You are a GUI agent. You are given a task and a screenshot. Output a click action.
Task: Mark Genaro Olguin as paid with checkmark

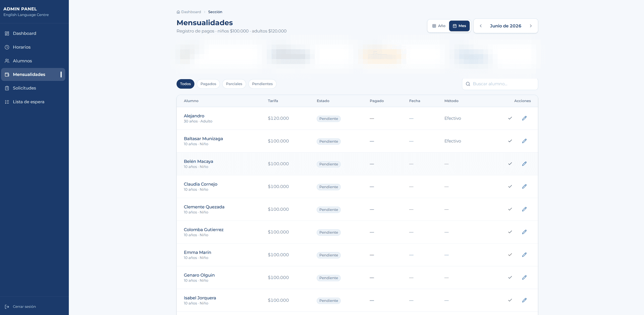(510, 277)
